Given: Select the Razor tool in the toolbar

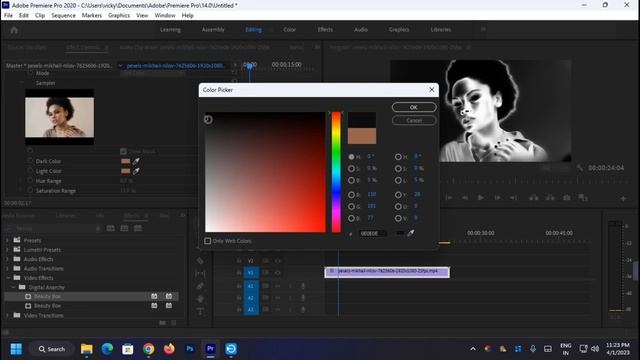Looking at the screenshot, I should [200, 260].
